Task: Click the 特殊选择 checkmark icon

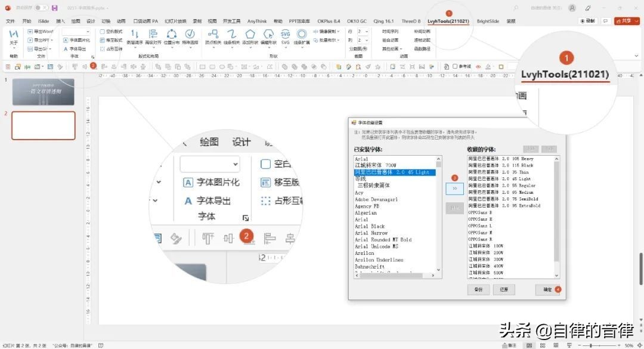Action: (x=190, y=34)
